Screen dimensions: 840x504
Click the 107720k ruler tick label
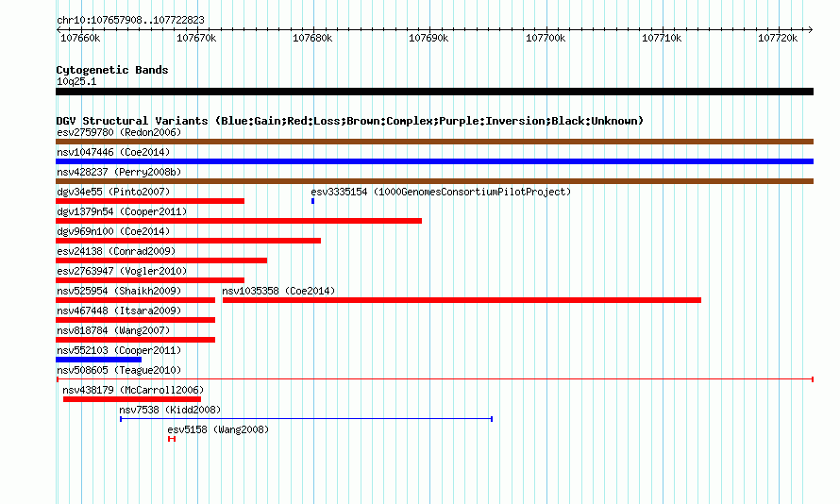pyautogui.click(x=778, y=38)
